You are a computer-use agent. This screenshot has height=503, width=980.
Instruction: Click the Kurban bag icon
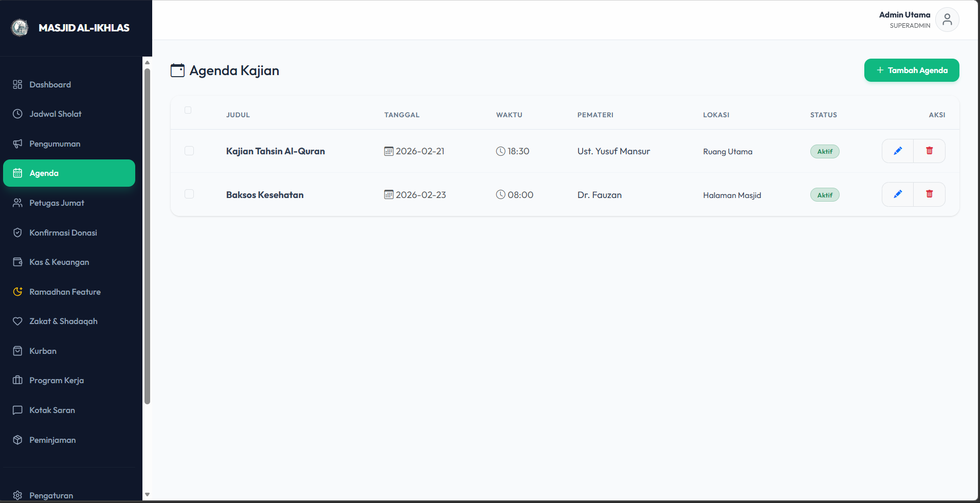(x=17, y=351)
